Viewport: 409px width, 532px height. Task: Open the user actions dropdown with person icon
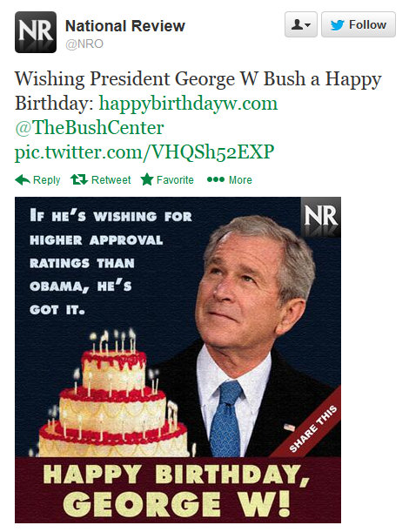(301, 24)
